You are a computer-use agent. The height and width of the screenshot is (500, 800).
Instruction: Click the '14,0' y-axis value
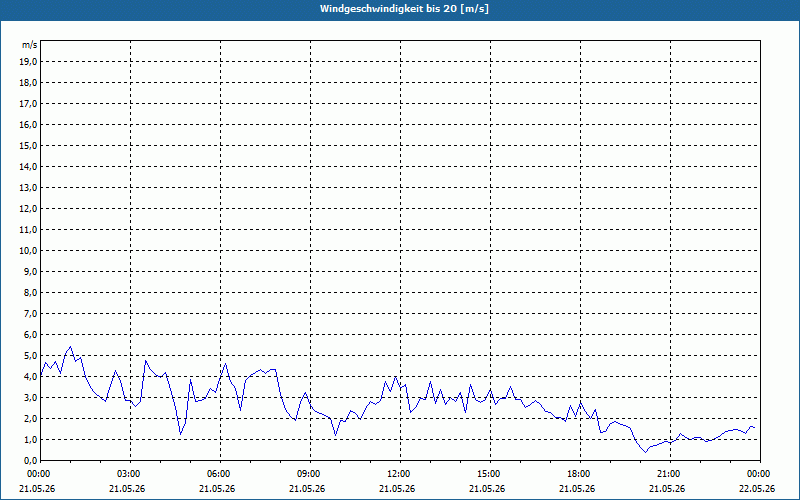click(28, 166)
